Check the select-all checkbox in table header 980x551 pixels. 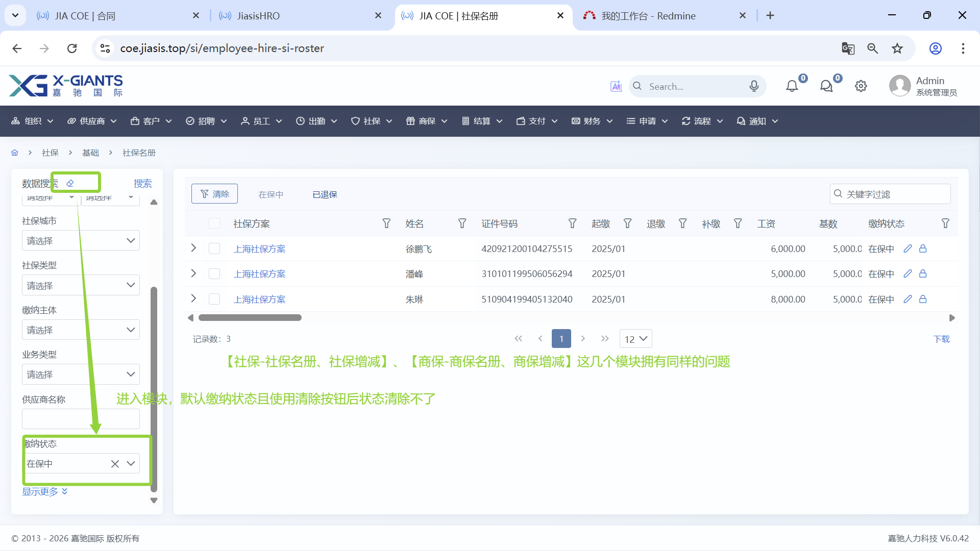click(214, 223)
